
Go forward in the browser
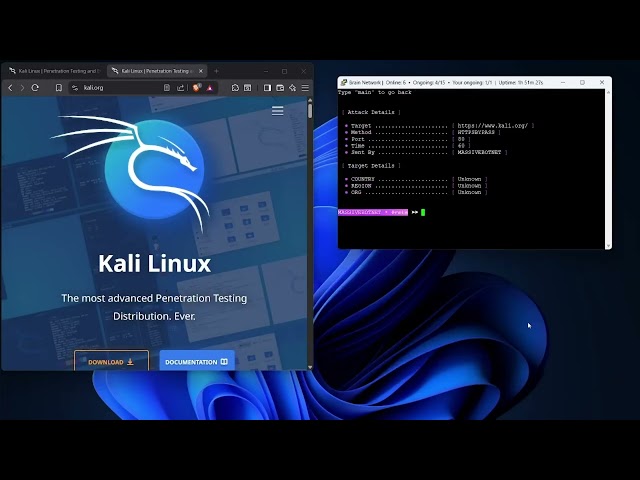click(x=22, y=88)
